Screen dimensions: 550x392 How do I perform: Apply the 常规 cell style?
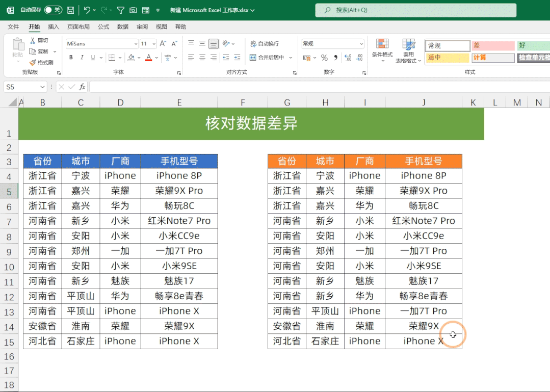(447, 45)
